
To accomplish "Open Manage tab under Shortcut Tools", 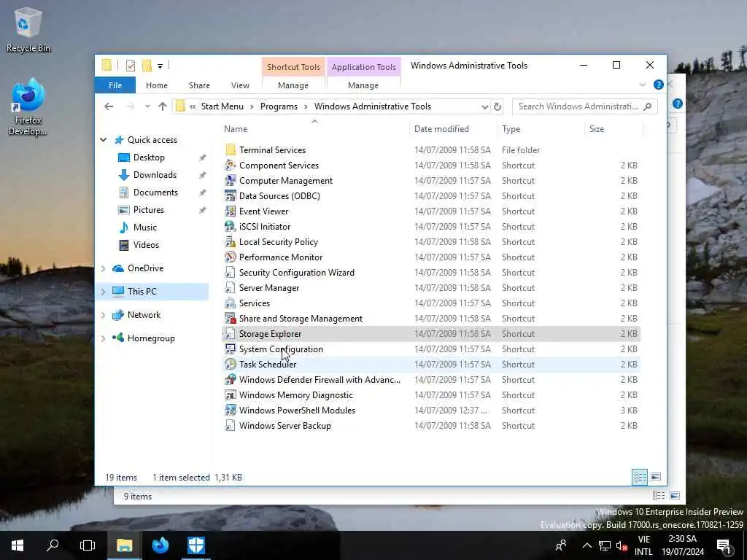I will (x=293, y=85).
